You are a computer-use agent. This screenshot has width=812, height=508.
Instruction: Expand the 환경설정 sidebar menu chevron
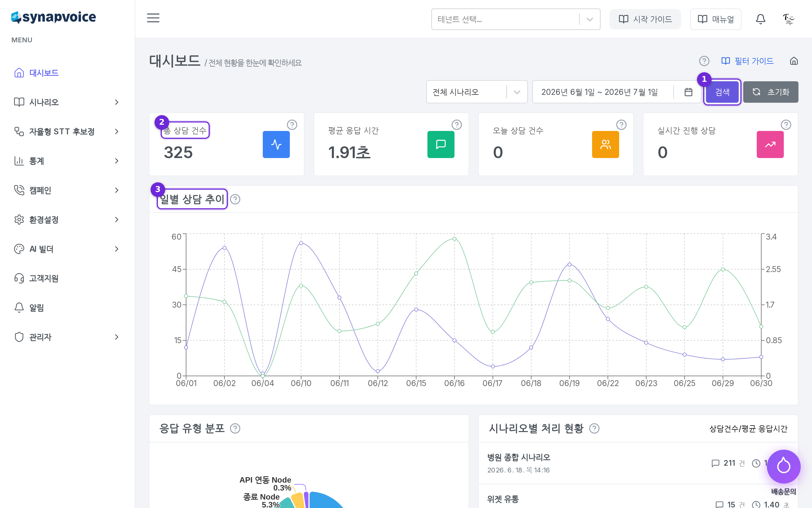click(x=117, y=220)
